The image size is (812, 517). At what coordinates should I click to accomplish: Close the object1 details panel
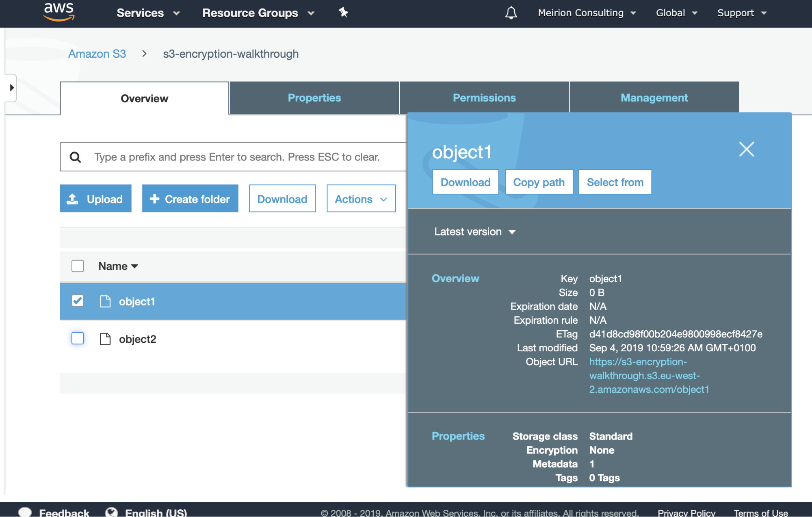746,149
